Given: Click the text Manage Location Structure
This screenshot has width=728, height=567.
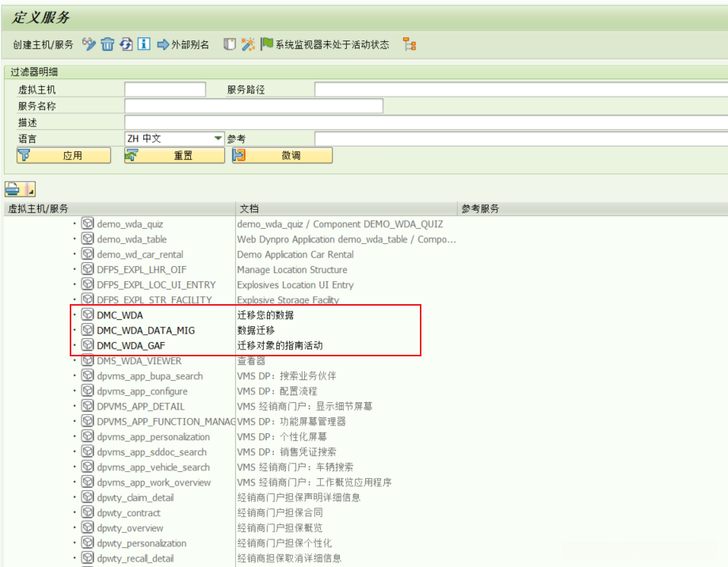Looking at the screenshot, I should pyautogui.click(x=292, y=269).
